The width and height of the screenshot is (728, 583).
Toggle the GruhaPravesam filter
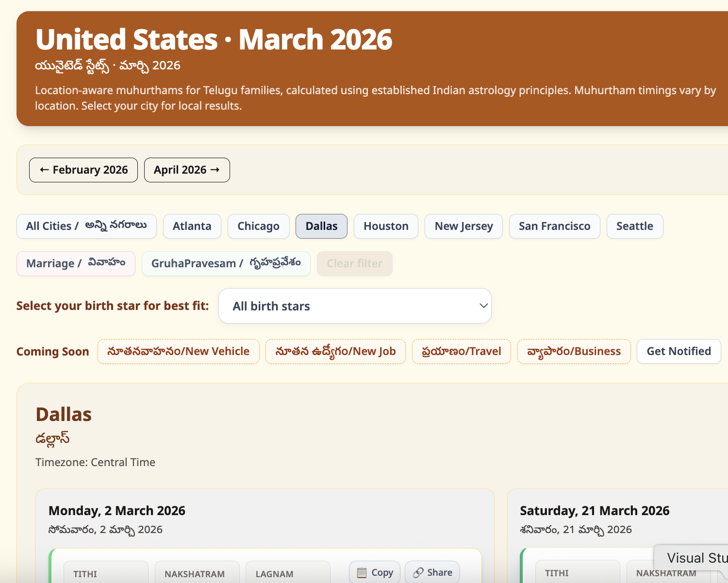point(226,264)
